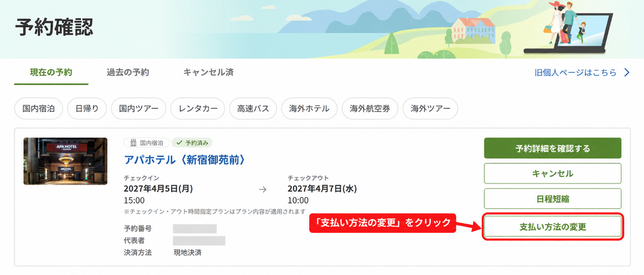Click the checkmark in 予約済み badge
Screen dimensions: 644x275
[179, 143]
